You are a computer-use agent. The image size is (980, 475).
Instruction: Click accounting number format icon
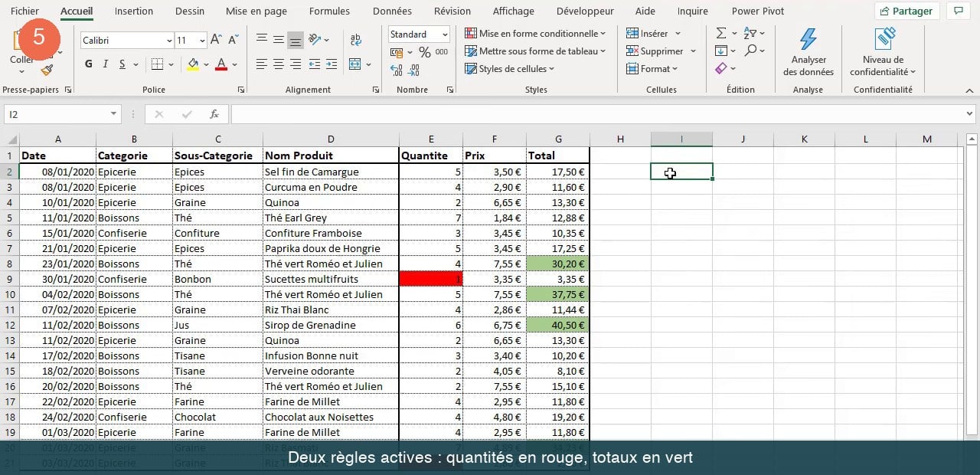click(x=396, y=52)
